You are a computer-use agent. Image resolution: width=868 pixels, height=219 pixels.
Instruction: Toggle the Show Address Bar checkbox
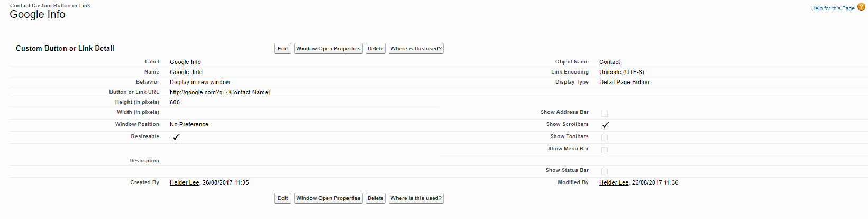(605, 114)
